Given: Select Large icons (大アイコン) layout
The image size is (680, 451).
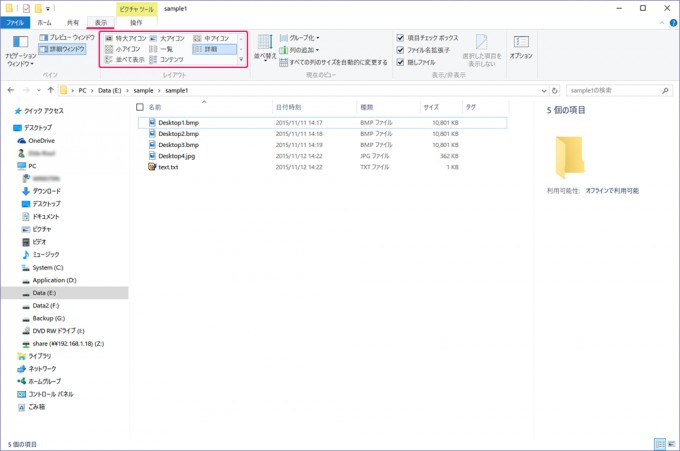Looking at the screenshot, I should coord(167,39).
